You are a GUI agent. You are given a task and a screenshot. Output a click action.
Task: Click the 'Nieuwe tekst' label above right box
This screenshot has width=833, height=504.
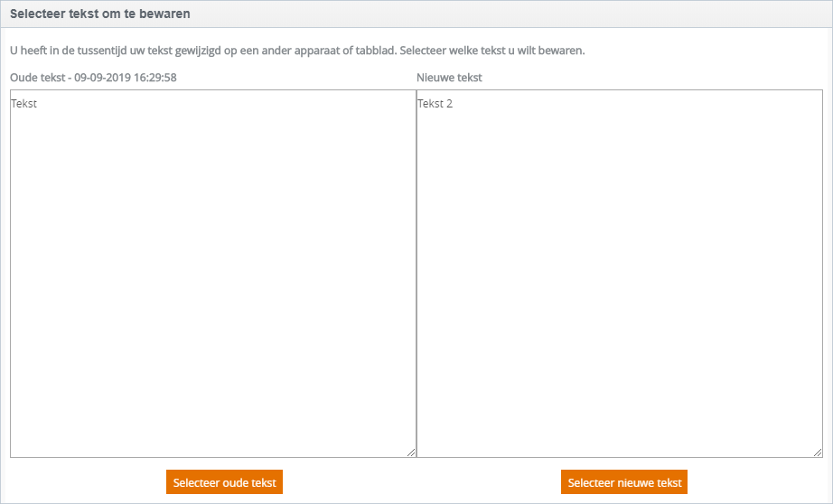coord(449,78)
